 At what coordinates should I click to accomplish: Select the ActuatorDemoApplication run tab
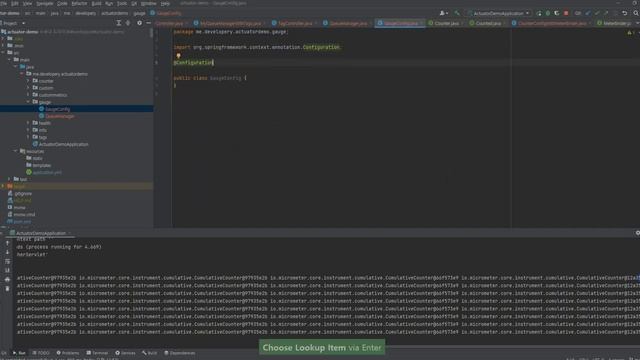[40, 233]
